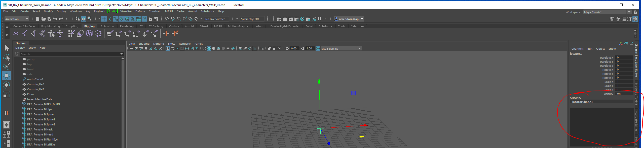The width and height of the screenshot is (644, 148).
Task: Open the Quick Rig shelf tool
Action: pyautogui.click(x=51, y=33)
